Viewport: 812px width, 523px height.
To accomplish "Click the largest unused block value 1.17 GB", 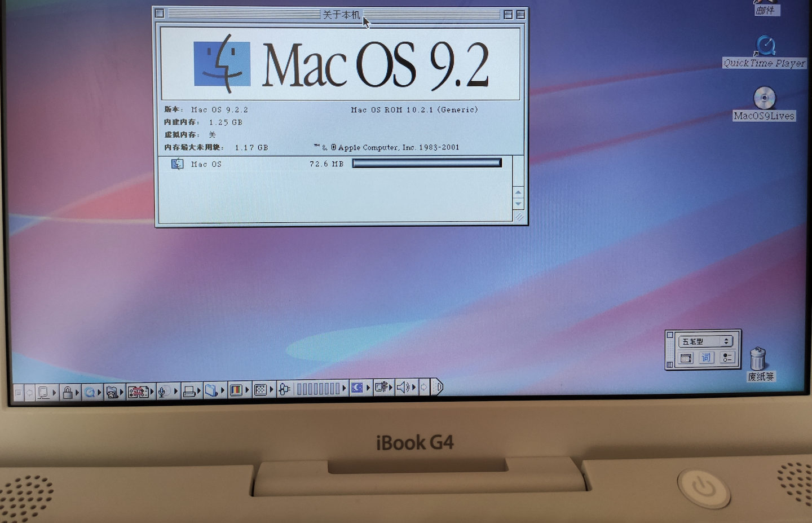I will tap(251, 148).
